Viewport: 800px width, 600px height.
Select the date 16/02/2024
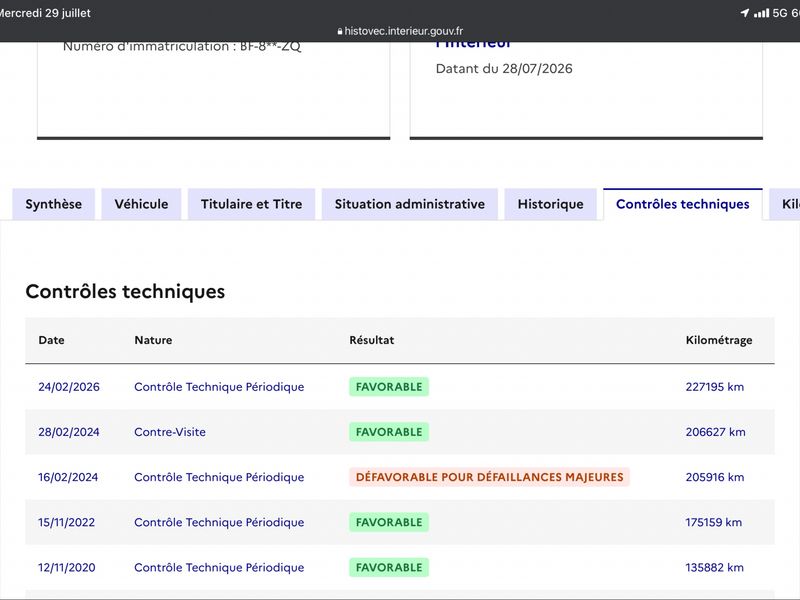[68, 477]
